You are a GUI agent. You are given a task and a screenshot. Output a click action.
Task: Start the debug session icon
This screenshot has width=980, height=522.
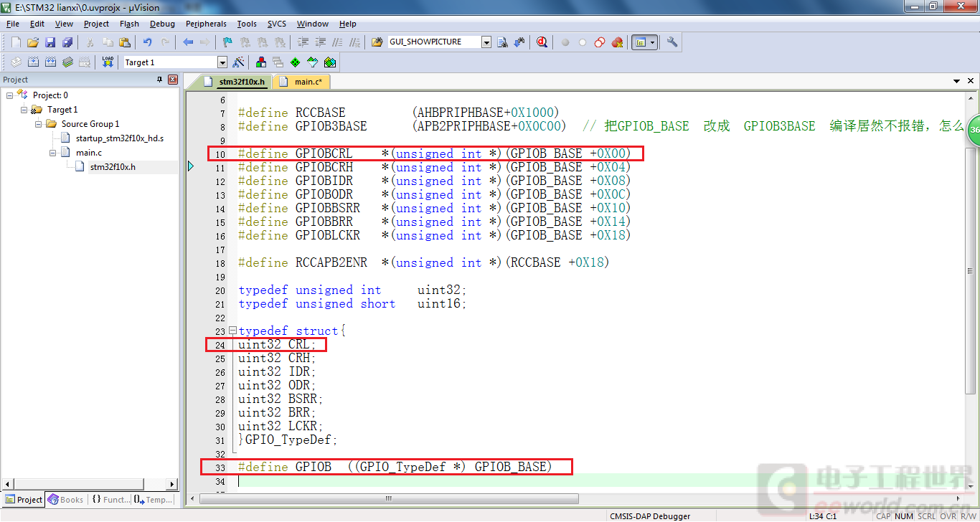(542, 42)
